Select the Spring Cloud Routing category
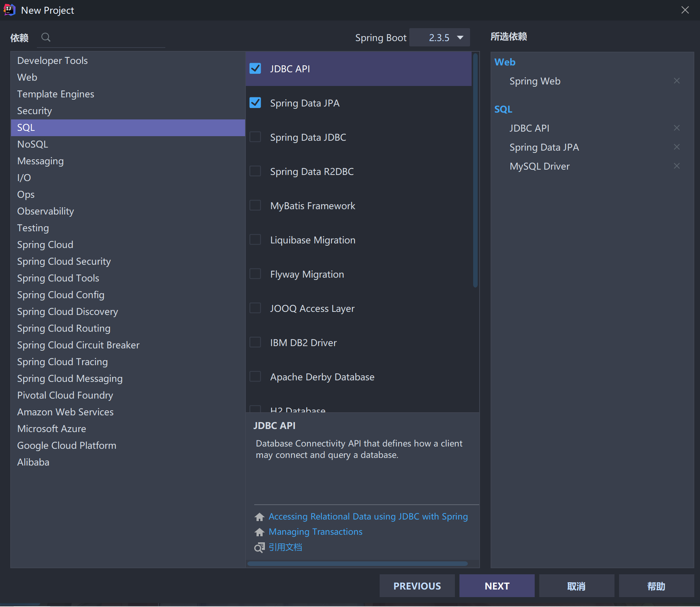The height and width of the screenshot is (607, 700). (x=128, y=328)
